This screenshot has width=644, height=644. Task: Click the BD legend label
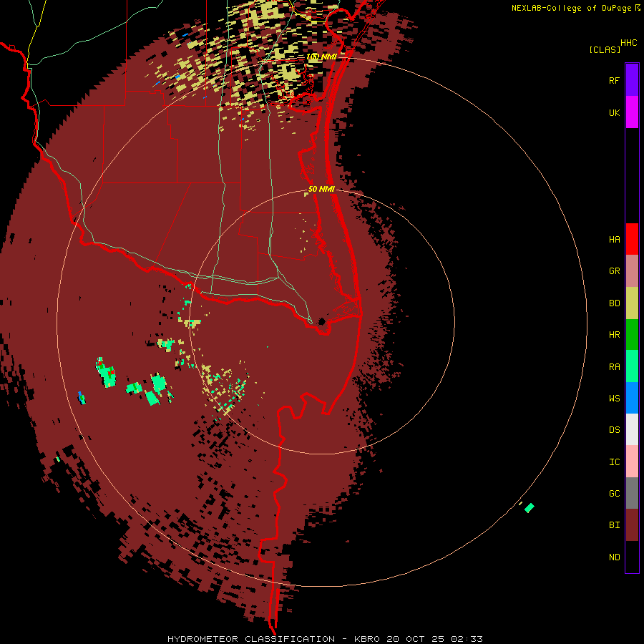(614, 303)
